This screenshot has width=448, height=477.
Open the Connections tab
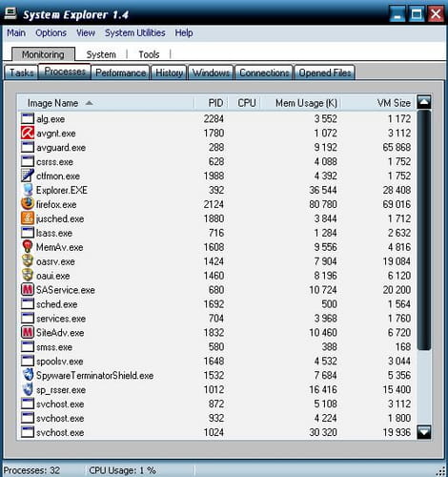tap(264, 73)
